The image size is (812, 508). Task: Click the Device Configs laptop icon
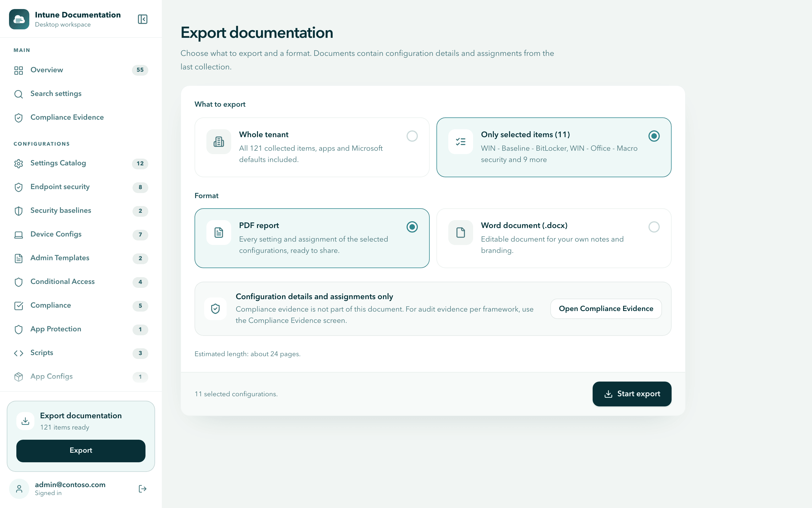(18, 235)
